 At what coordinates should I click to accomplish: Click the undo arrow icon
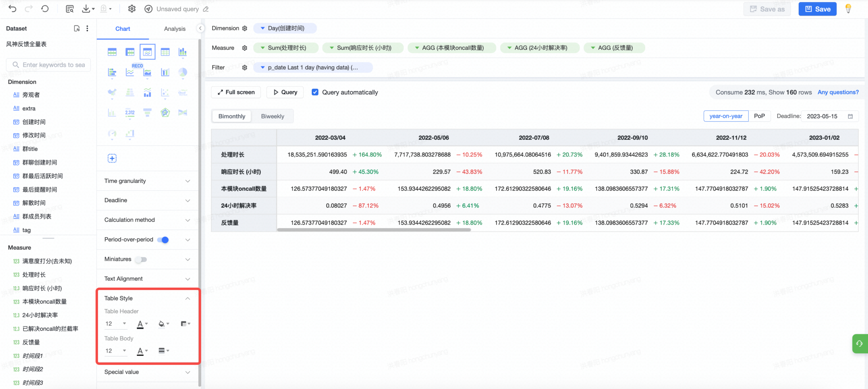tap(12, 9)
